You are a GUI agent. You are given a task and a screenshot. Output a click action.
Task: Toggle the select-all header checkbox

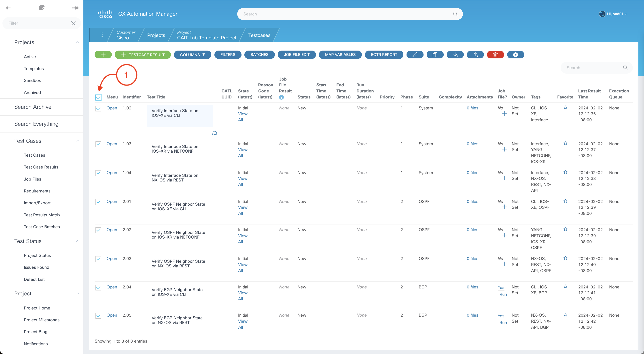pos(98,97)
